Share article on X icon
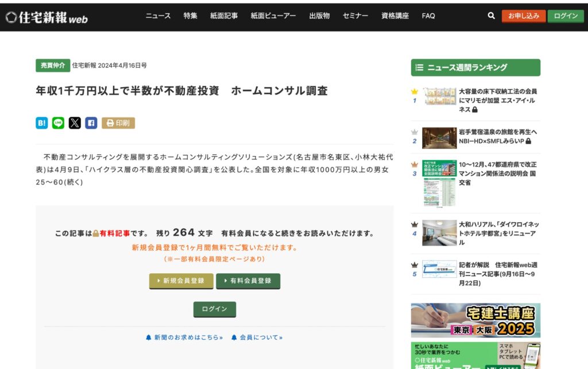This screenshot has width=588, height=369. click(75, 123)
